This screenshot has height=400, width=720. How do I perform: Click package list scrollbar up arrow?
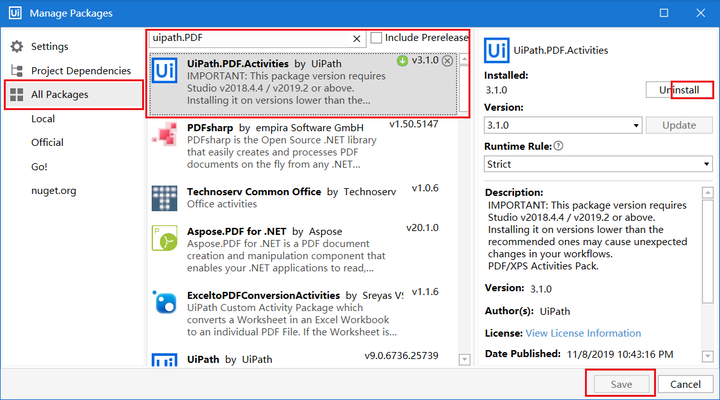coord(464,59)
